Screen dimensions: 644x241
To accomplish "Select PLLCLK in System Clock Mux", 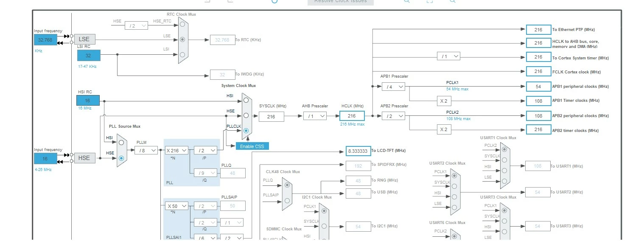I will [246, 131].
